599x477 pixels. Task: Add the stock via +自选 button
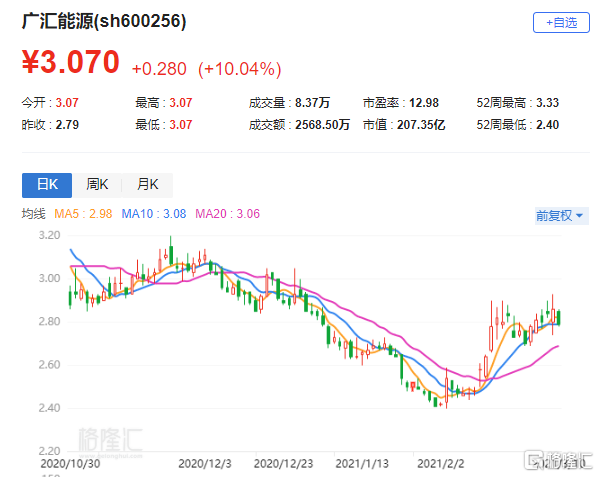click(561, 23)
